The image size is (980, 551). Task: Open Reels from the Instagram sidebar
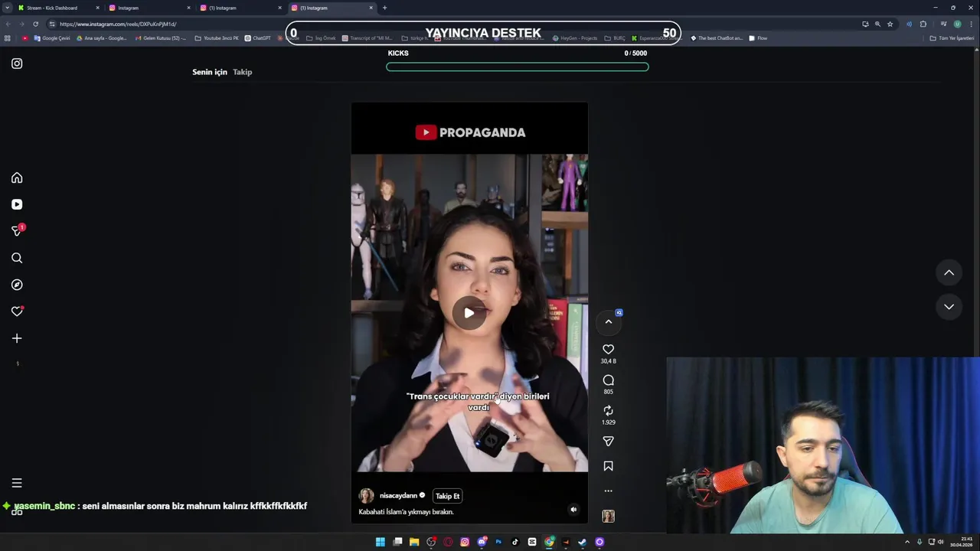pyautogui.click(x=17, y=204)
